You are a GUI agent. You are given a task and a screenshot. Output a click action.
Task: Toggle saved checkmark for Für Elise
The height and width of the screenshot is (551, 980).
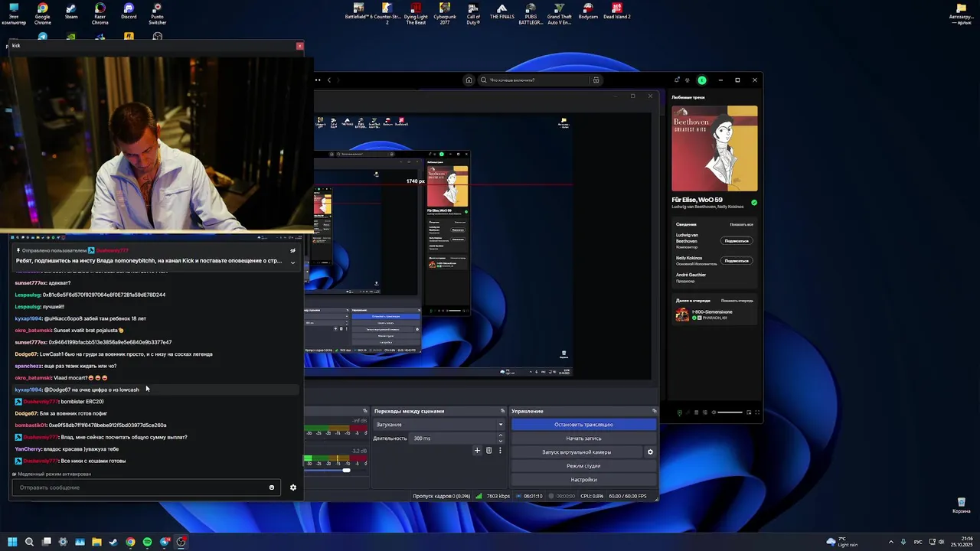[754, 203]
